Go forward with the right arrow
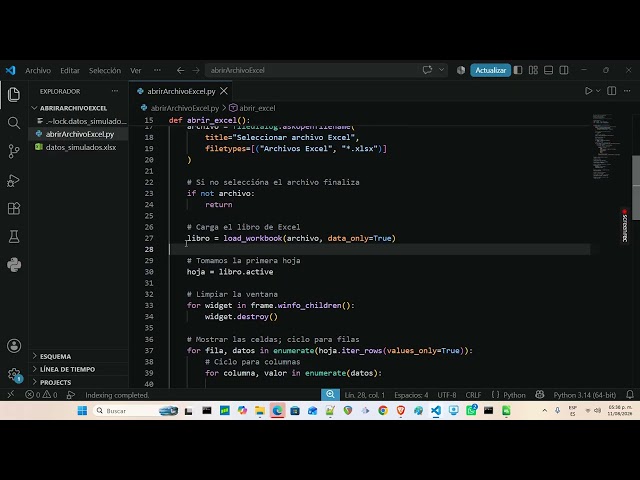 [196, 70]
